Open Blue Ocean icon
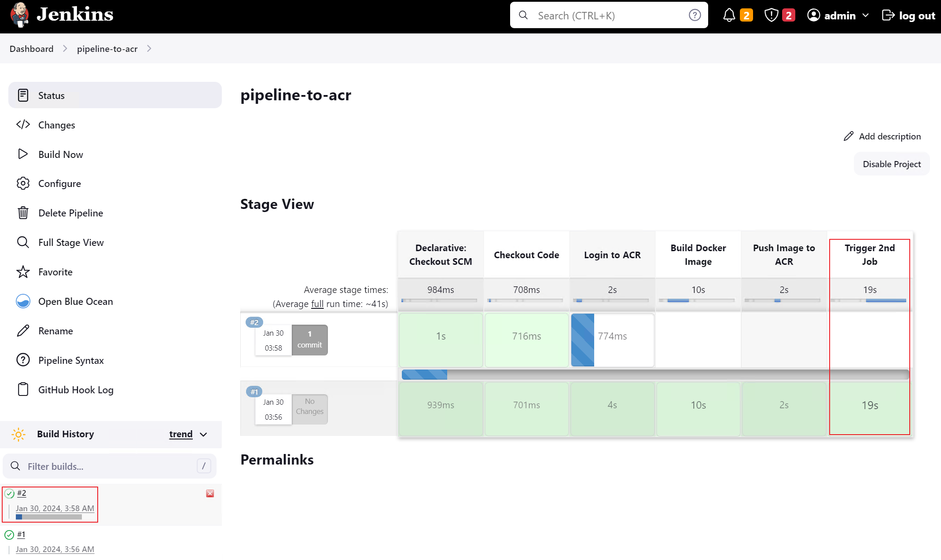This screenshot has width=941, height=560. [x=23, y=301]
